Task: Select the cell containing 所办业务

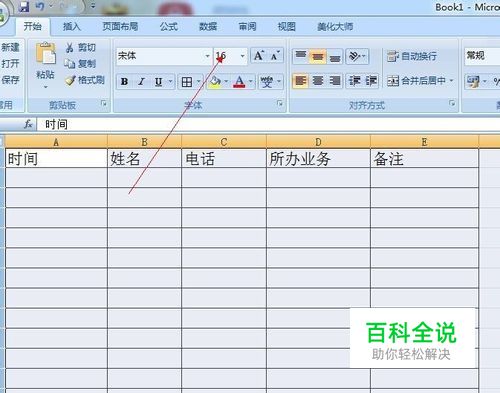Action: tap(318, 158)
